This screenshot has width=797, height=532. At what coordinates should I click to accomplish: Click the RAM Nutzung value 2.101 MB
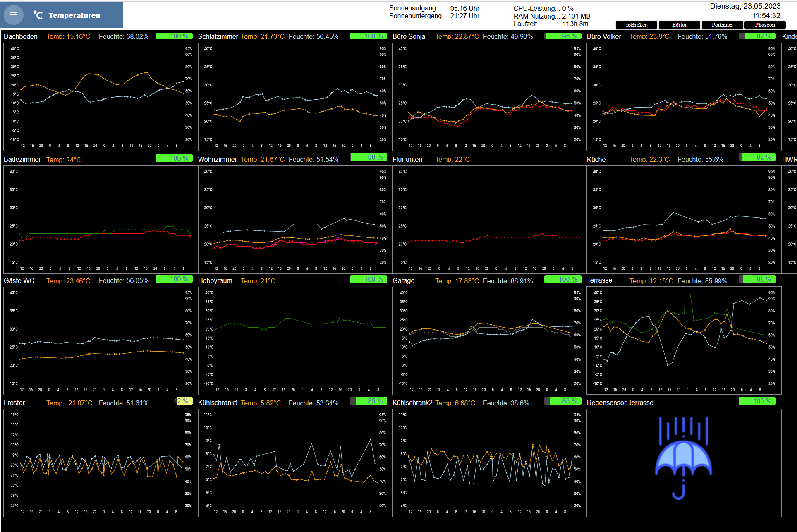(576, 16)
